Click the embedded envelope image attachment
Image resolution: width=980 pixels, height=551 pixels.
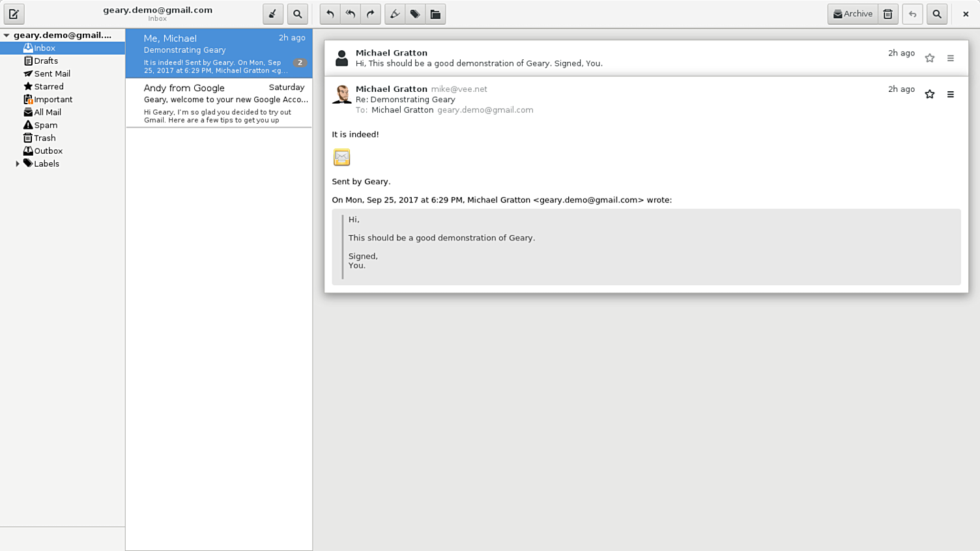[x=341, y=157]
